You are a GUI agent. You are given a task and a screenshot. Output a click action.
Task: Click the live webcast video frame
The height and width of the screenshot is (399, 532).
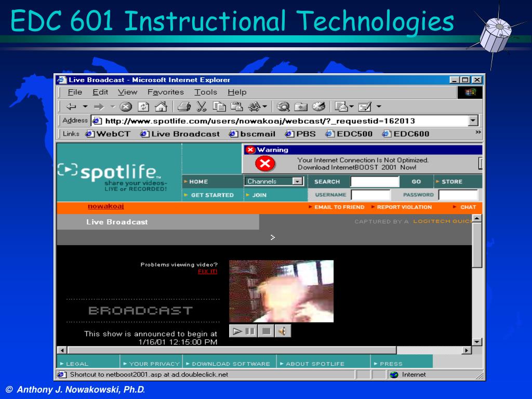[x=281, y=291]
